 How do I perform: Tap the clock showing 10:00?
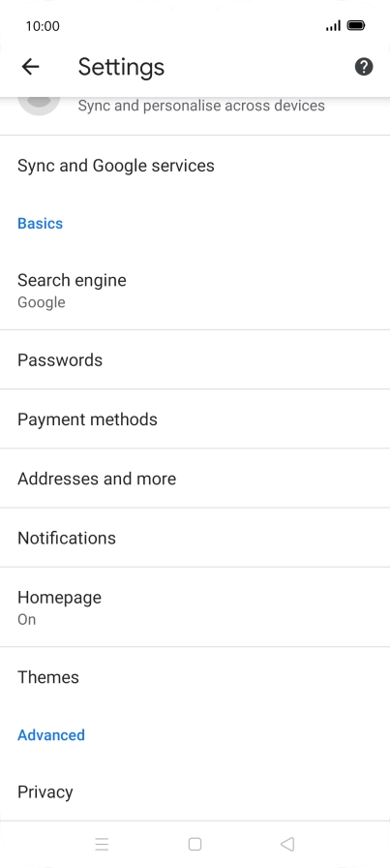[43, 26]
